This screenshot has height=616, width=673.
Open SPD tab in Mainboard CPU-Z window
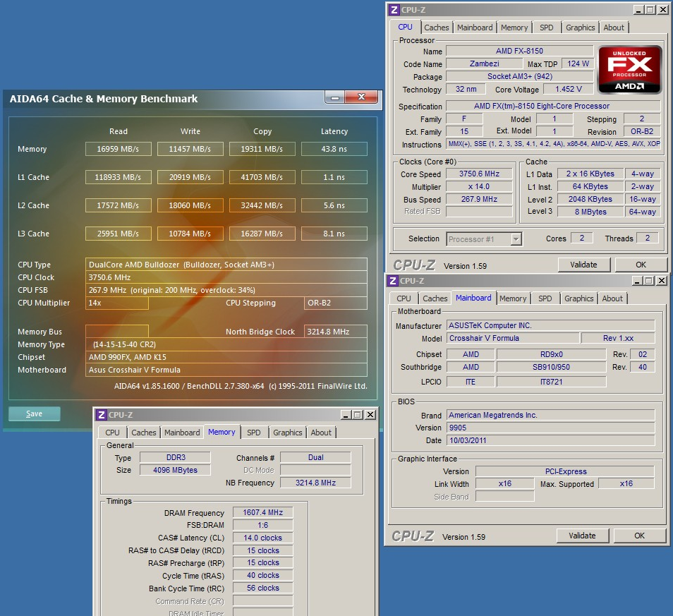pos(545,298)
